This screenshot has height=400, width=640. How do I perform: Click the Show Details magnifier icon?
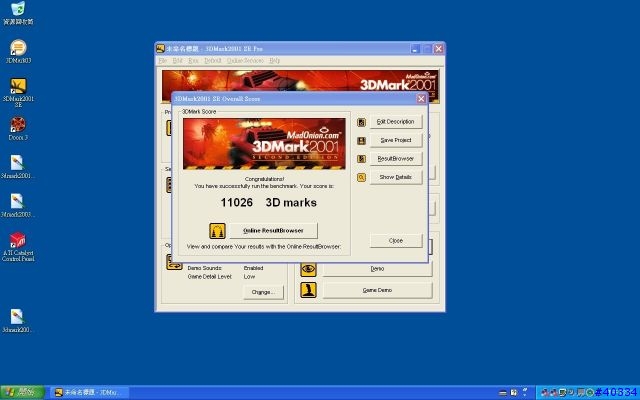(361, 178)
